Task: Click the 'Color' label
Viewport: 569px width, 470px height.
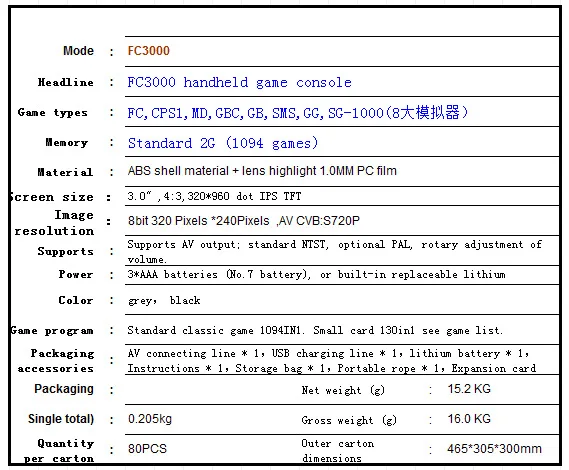Action: click(76, 300)
